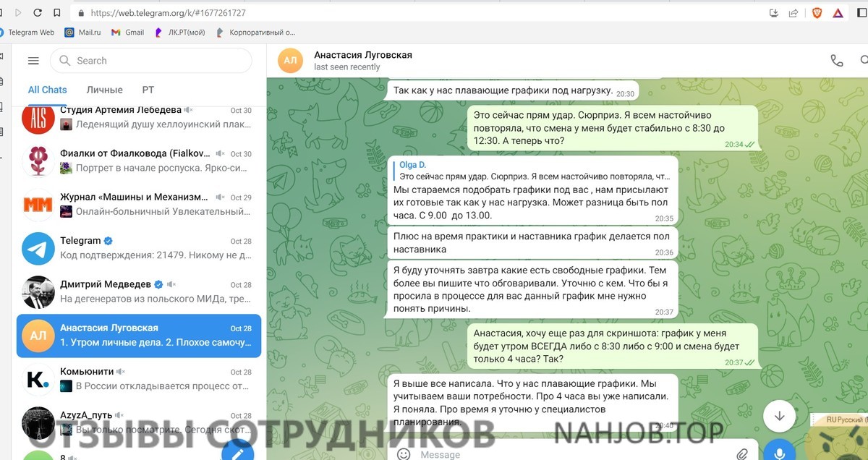Open the Telegram hamburger main menu
The height and width of the screenshot is (460, 868).
tap(33, 61)
